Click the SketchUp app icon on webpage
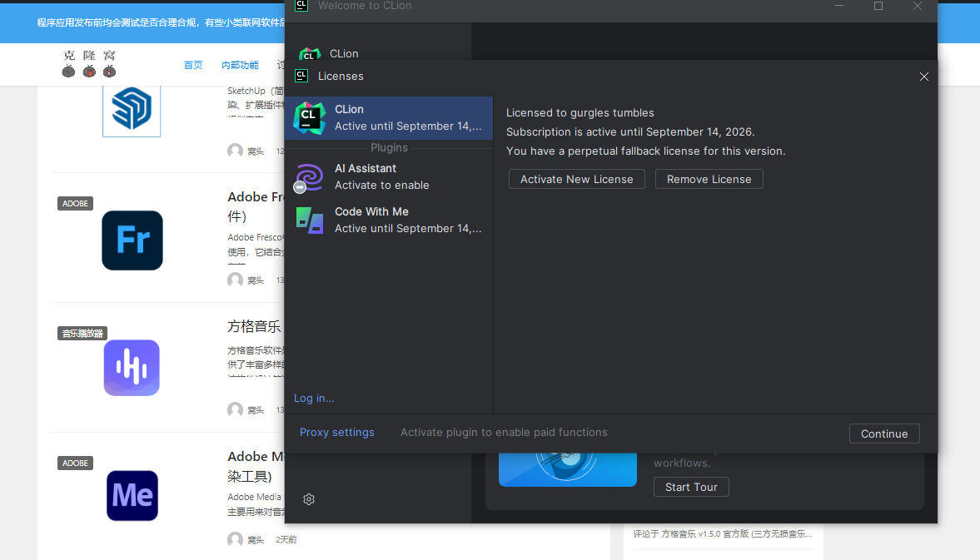This screenshot has width=980, height=560. tap(132, 109)
